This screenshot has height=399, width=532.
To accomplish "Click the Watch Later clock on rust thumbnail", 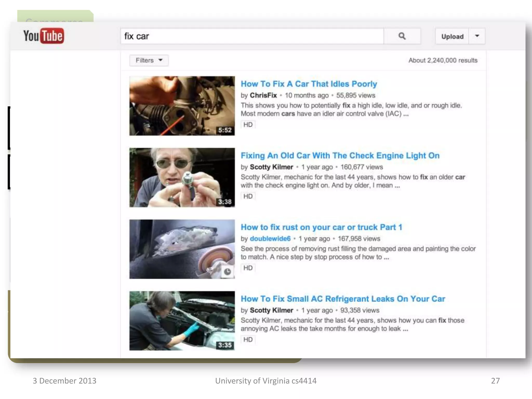I will [x=227, y=272].
